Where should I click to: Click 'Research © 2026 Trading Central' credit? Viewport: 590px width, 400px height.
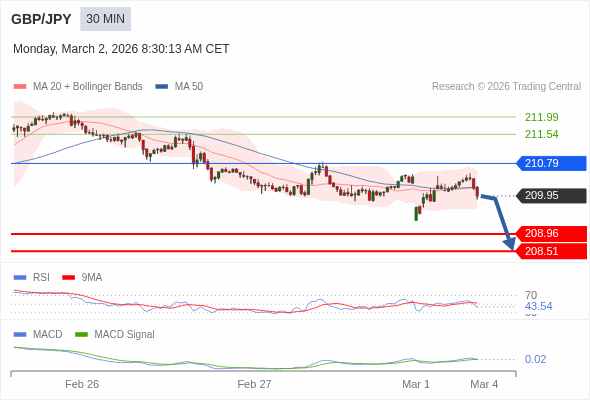click(x=506, y=87)
